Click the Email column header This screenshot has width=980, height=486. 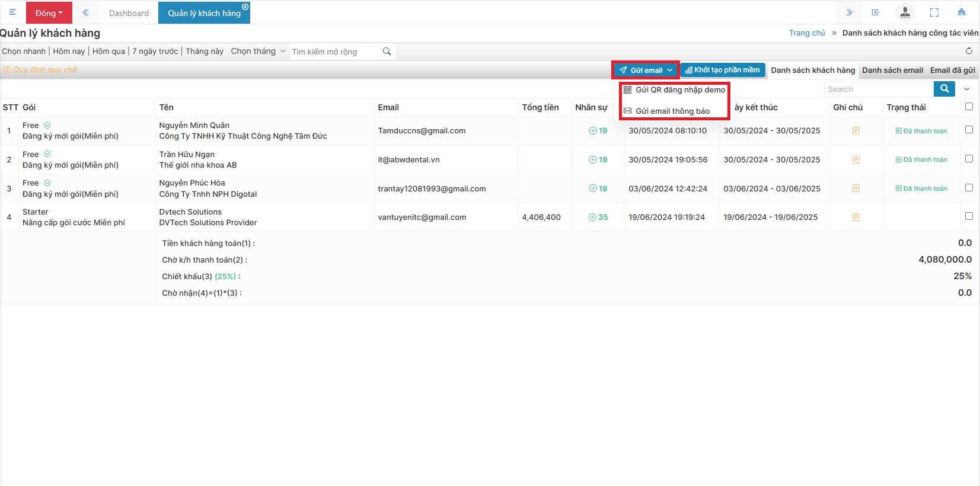coord(388,107)
